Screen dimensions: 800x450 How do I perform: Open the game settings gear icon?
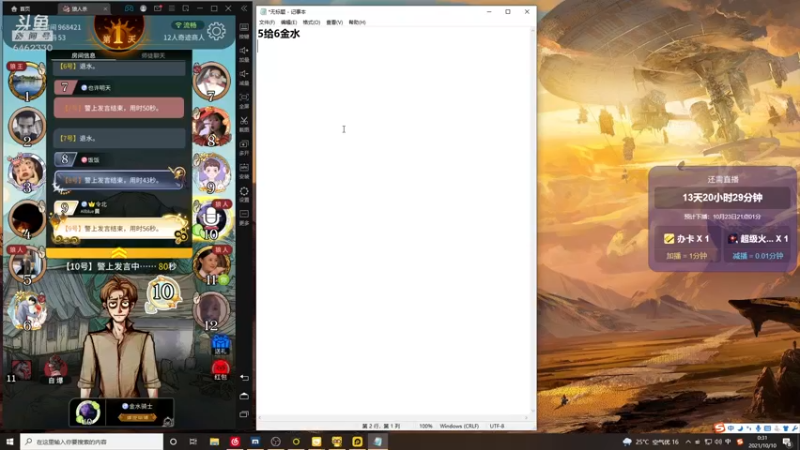(x=216, y=31)
